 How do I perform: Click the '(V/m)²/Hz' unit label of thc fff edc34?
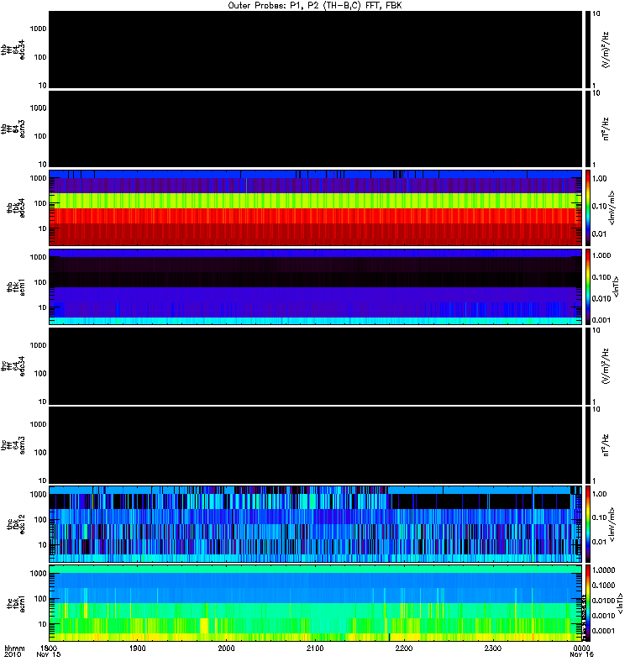coord(606,366)
